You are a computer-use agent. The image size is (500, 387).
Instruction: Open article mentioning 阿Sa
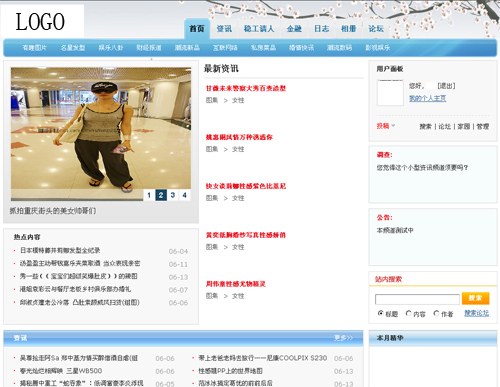tap(79, 358)
